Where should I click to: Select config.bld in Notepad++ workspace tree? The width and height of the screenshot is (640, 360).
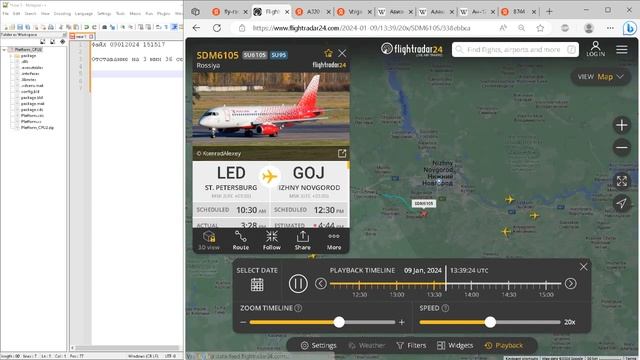(30, 92)
